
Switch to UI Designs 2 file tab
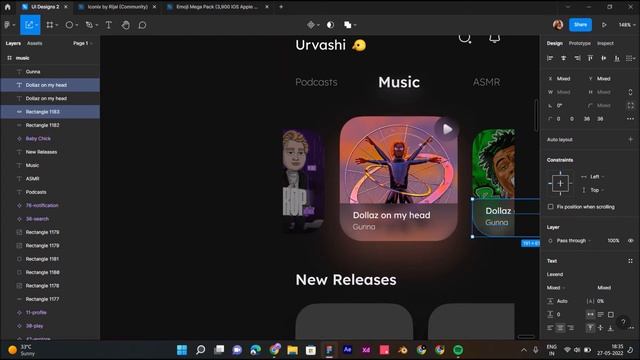click(x=44, y=7)
